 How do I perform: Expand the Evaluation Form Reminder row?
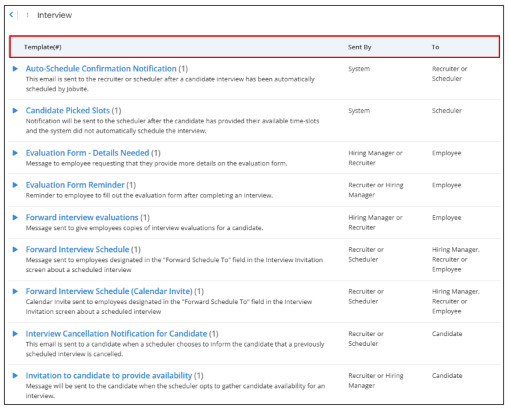[15, 185]
